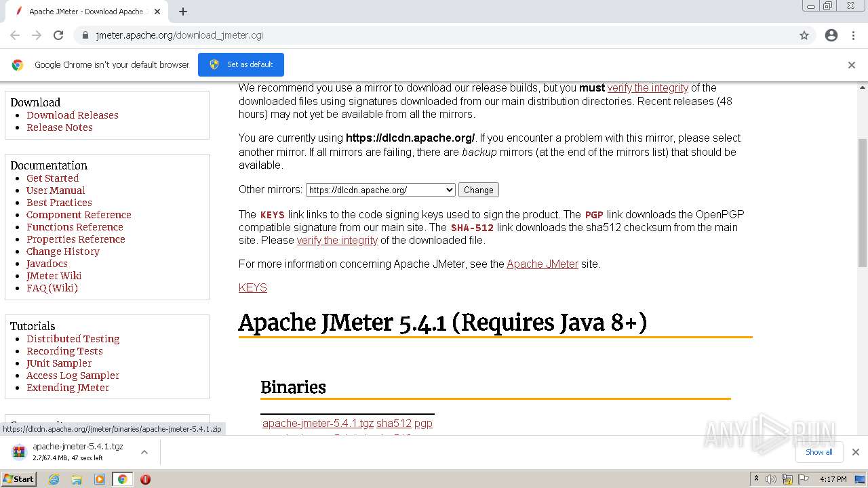
Task: Click the page vertical scrollbar thumb
Action: tap(863, 203)
